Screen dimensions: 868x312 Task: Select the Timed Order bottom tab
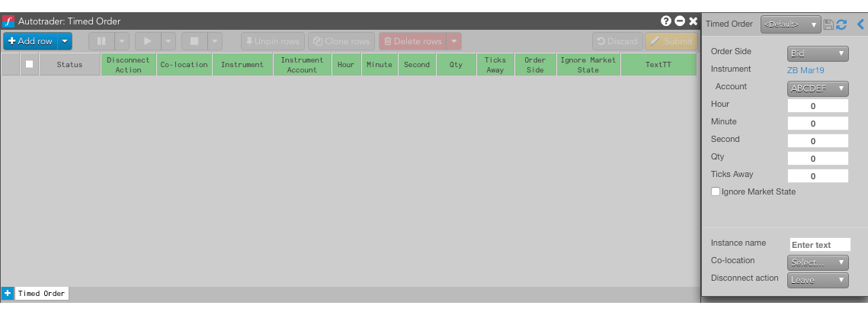point(41,293)
